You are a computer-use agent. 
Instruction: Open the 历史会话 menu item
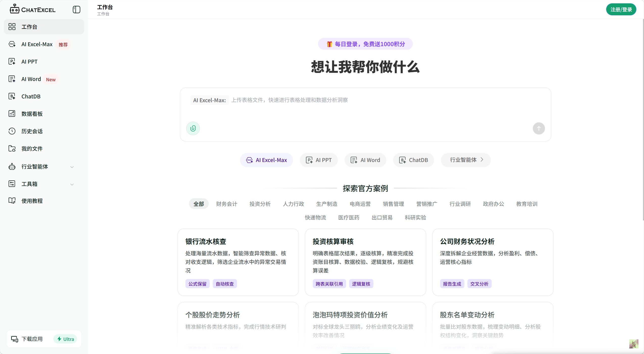pyautogui.click(x=44, y=131)
